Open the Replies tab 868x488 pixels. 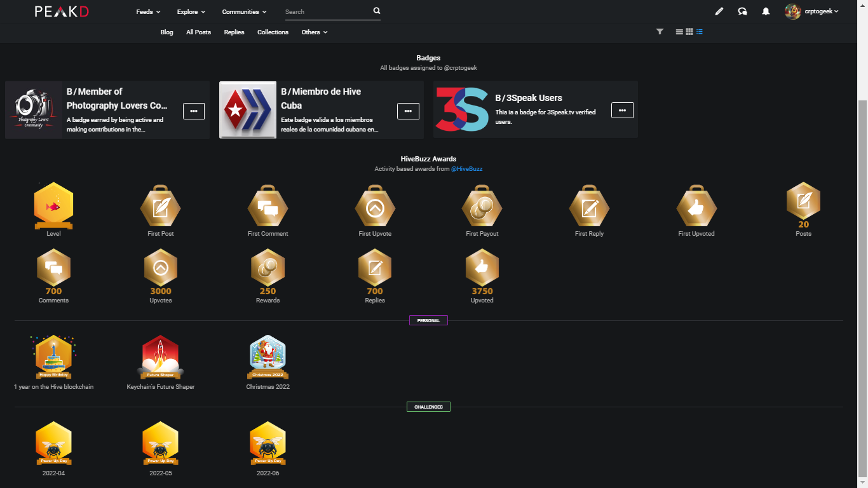click(x=234, y=32)
